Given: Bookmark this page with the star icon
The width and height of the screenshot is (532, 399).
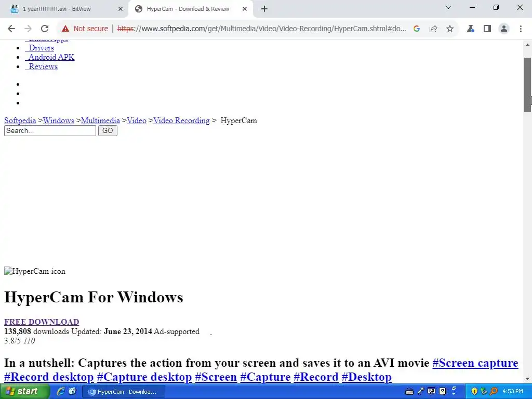Looking at the screenshot, I should click(450, 29).
